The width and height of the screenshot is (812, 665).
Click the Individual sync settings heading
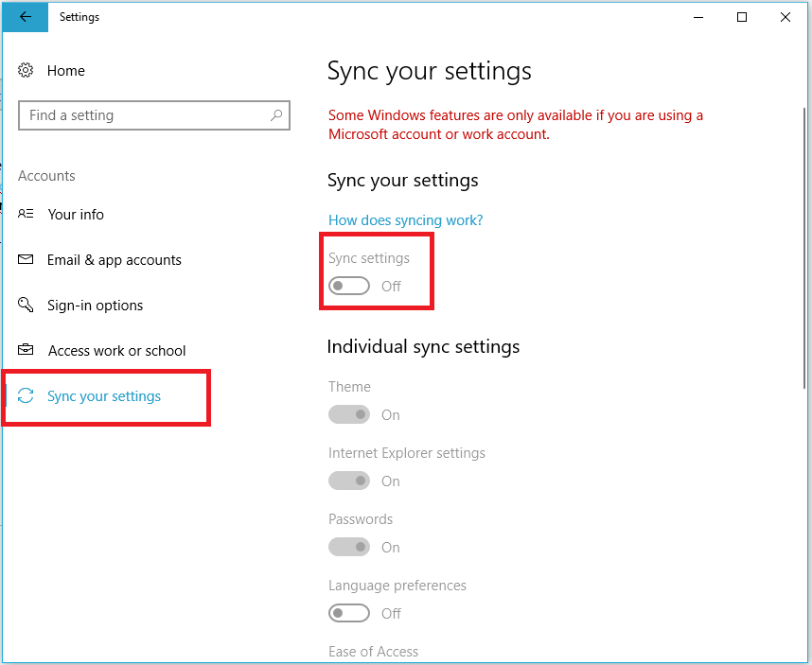423,347
